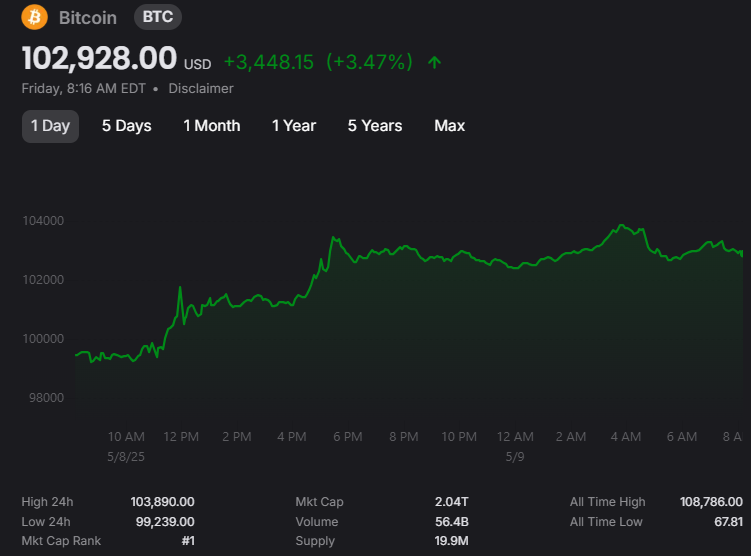The width and height of the screenshot is (751, 556).
Task: Click the All Time High label
Action: pos(607,502)
